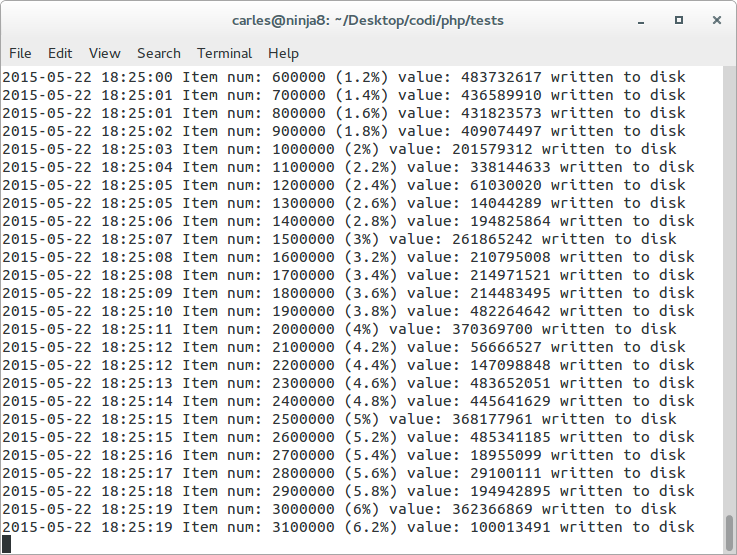Click item num 3000000 text

(259, 509)
